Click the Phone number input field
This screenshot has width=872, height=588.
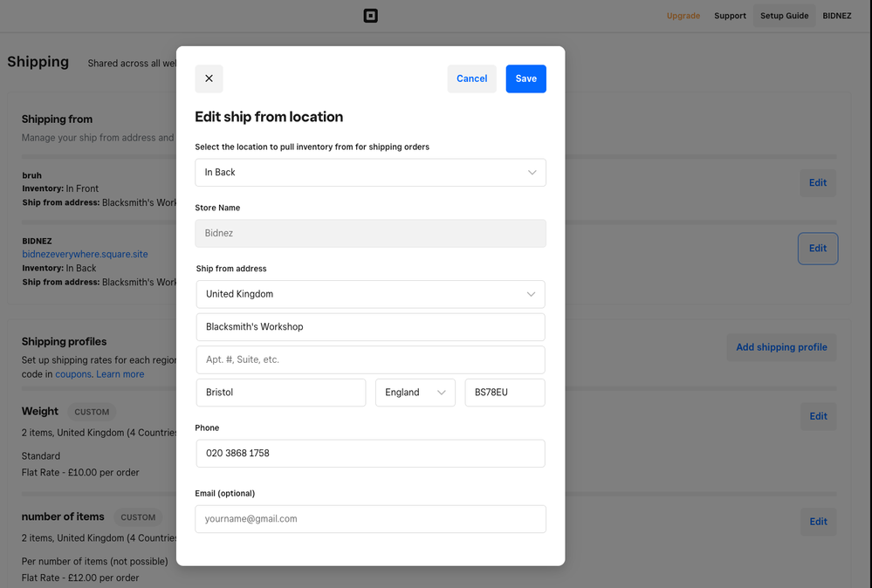[x=370, y=453]
